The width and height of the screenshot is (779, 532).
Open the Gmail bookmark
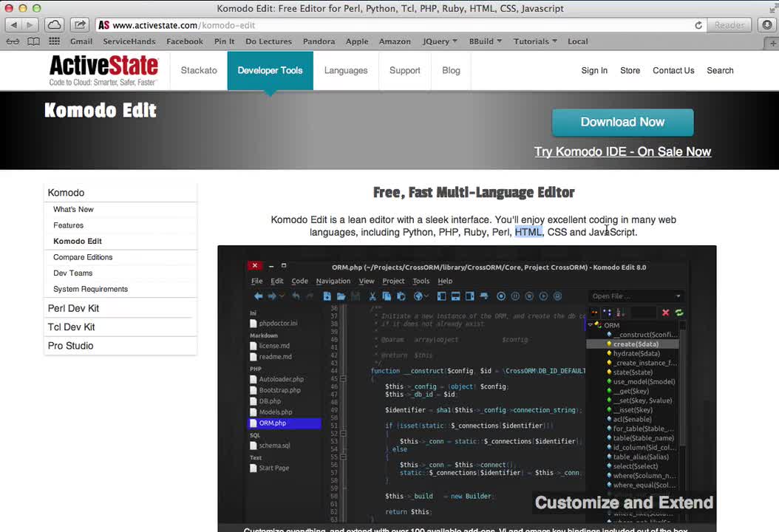pos(81,41)
